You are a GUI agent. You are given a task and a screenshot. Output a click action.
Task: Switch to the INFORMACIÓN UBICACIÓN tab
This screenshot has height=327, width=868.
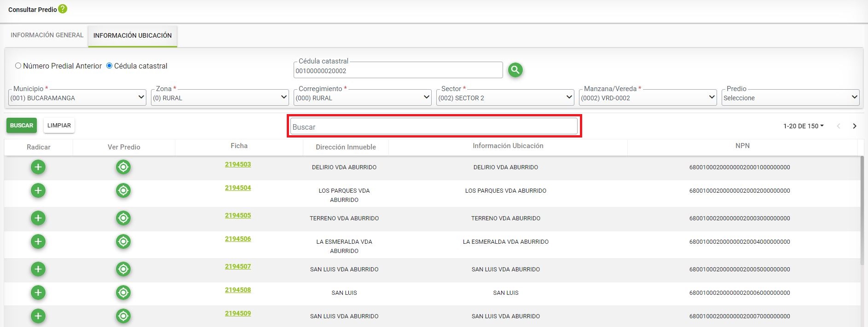click(133, 35)
